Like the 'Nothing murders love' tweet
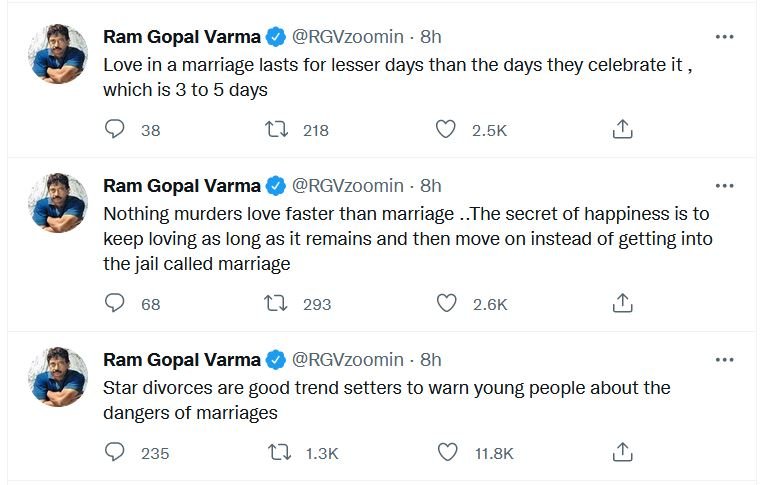 point(446,303)
